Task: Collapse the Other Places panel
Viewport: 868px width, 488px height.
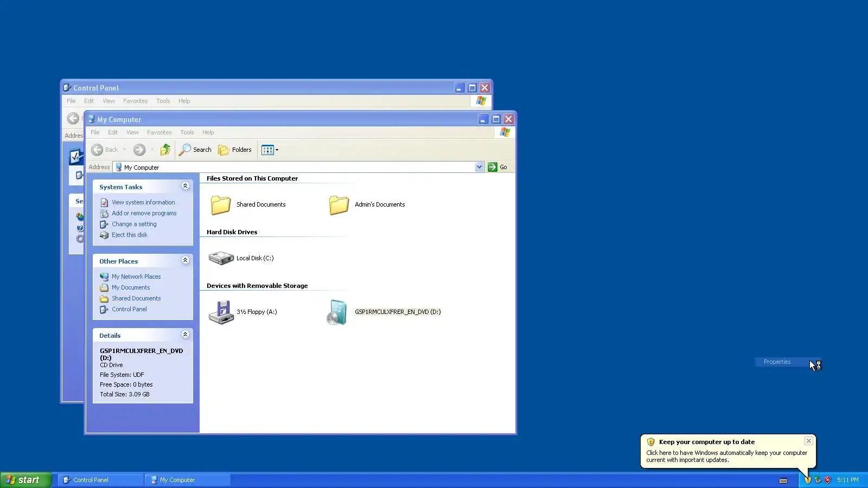Action: coord(185,260)
